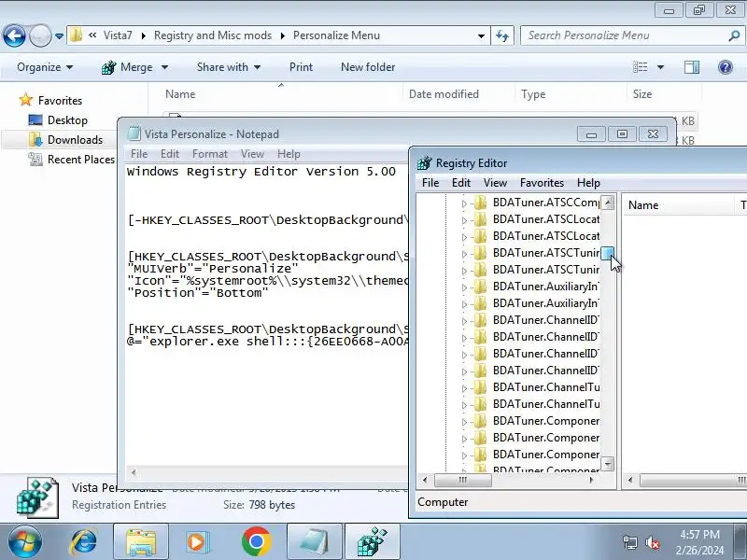Expand the BDATuner.ATSCComp key

point(464,203)
